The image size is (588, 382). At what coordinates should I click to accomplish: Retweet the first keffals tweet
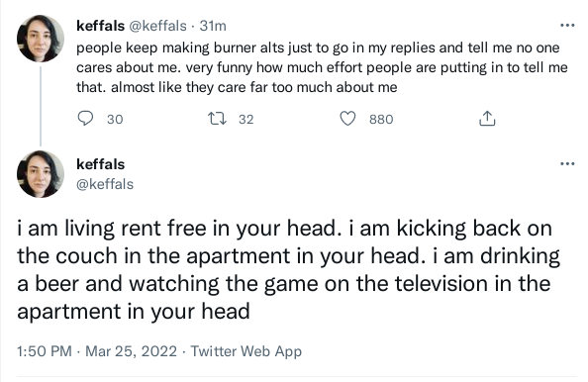[217, 119]
